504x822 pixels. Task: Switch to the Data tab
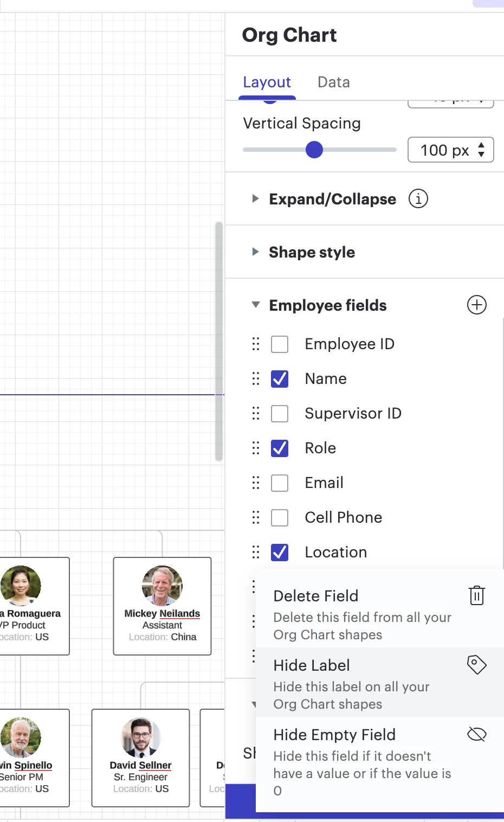point(333,82)
